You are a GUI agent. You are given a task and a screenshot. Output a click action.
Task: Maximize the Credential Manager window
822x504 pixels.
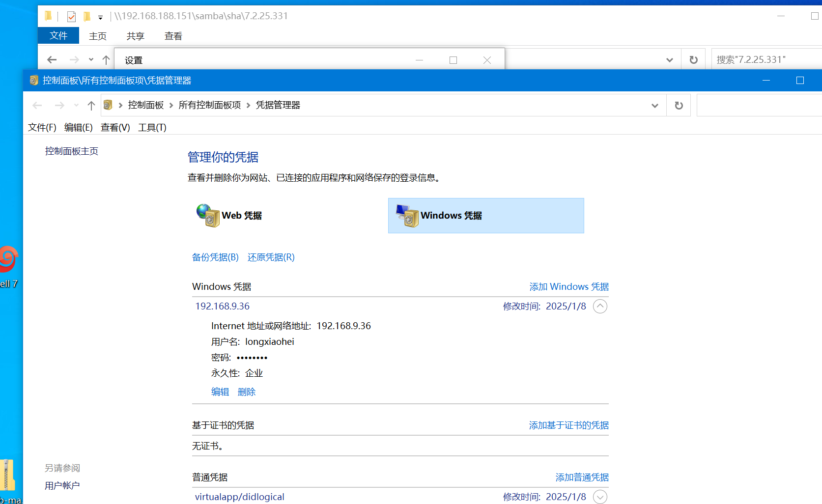[800, 80]
